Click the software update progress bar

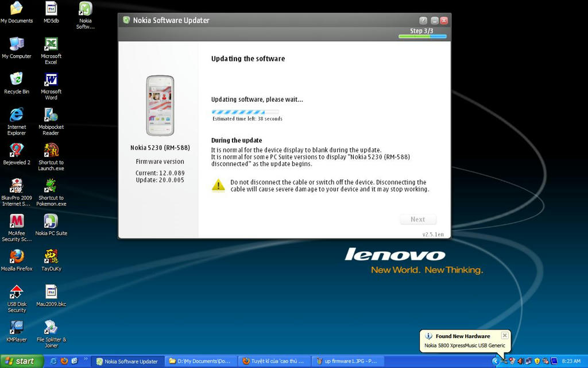click(x=245, y=112)
